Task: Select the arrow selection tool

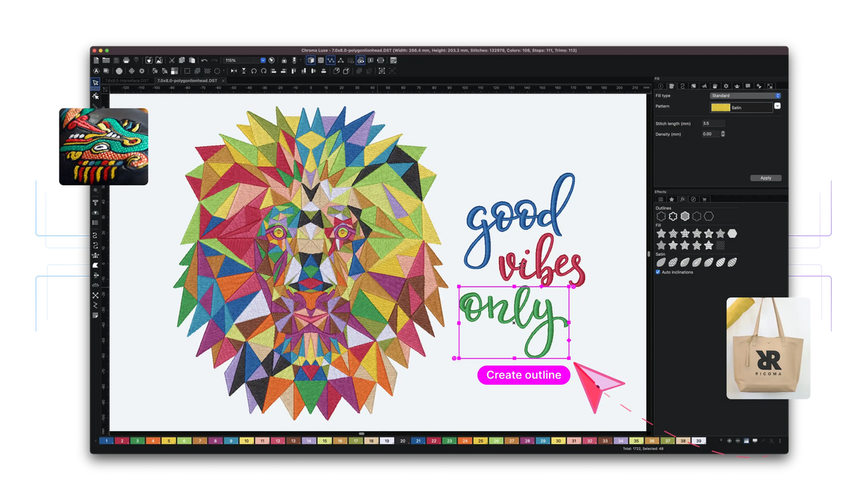Action: tap(95, 83)
